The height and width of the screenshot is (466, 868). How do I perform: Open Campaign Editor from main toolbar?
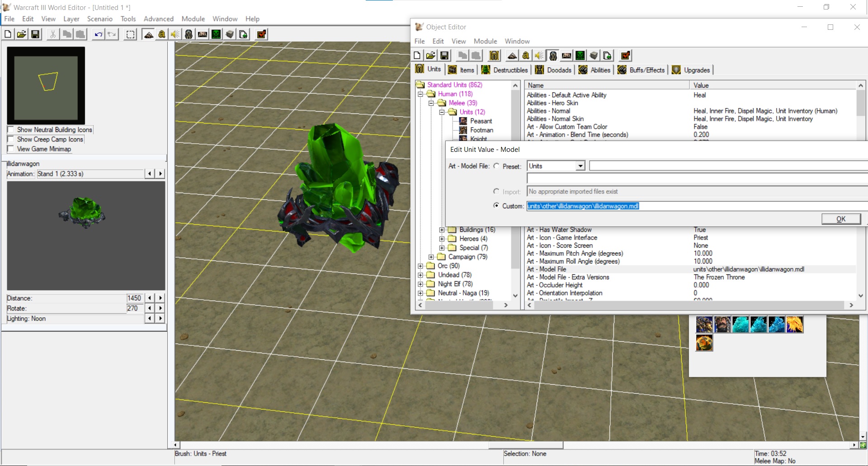(203, 34)
